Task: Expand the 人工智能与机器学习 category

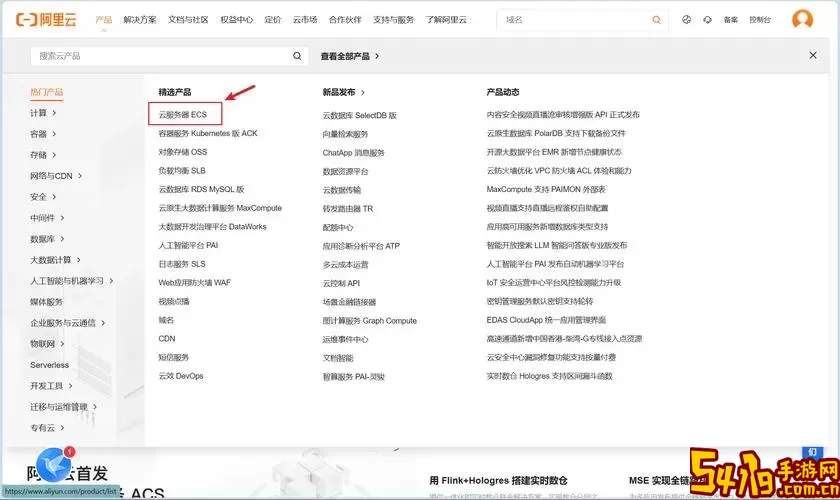Action: 72,281
